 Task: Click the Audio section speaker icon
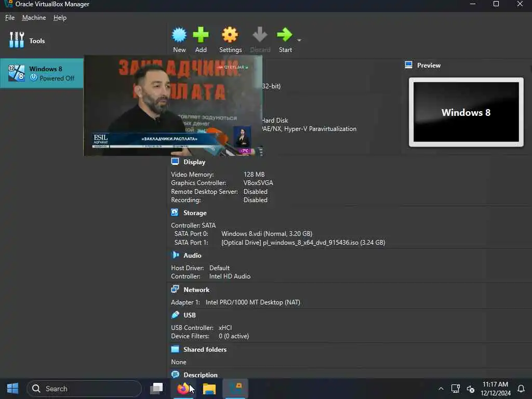(175, 255)
